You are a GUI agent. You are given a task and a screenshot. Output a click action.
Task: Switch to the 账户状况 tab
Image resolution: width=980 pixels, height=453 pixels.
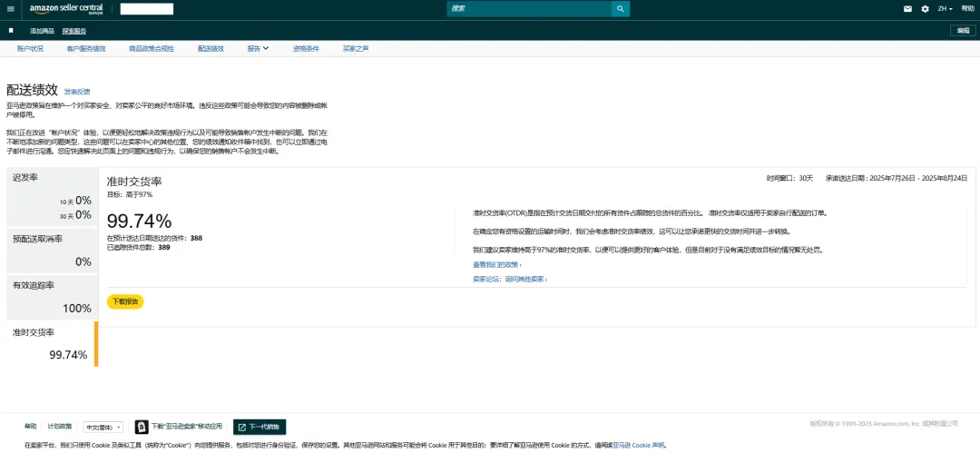point(30,48)
